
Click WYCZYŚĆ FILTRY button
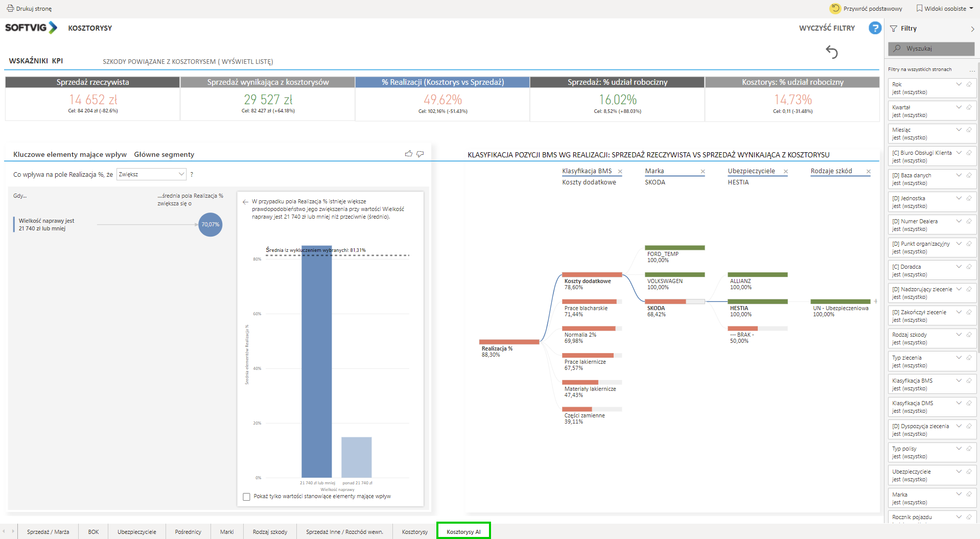click(x=827, y=28)
